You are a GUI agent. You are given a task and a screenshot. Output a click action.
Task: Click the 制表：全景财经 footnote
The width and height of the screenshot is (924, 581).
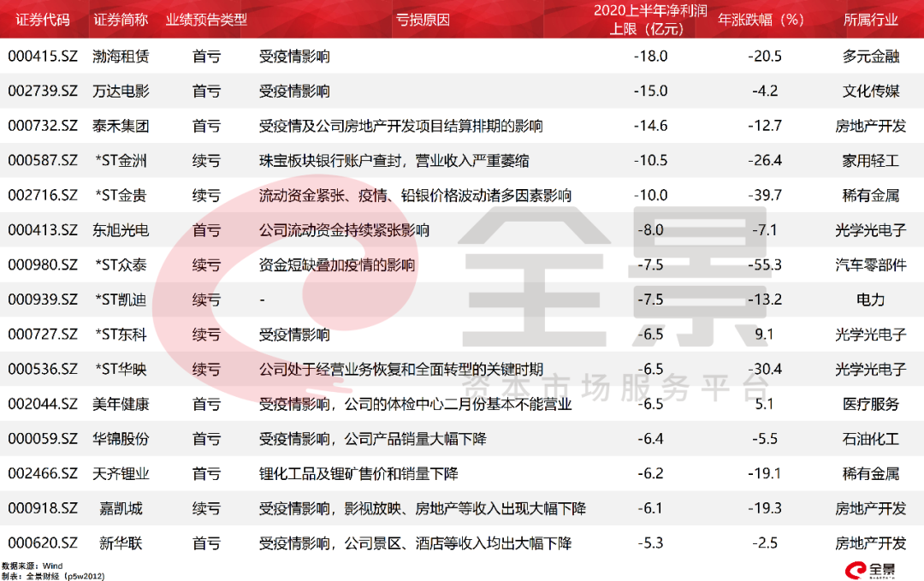tap(53, 576)
